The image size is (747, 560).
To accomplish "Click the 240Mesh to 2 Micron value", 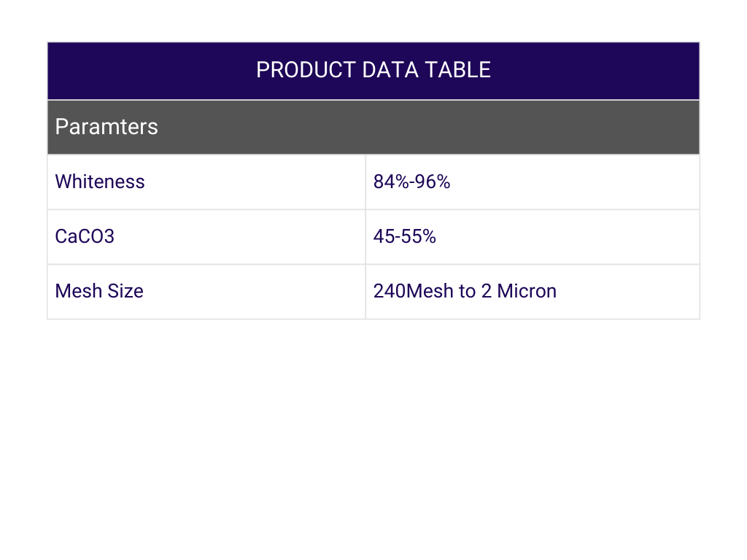I will (x=465, y=291).
